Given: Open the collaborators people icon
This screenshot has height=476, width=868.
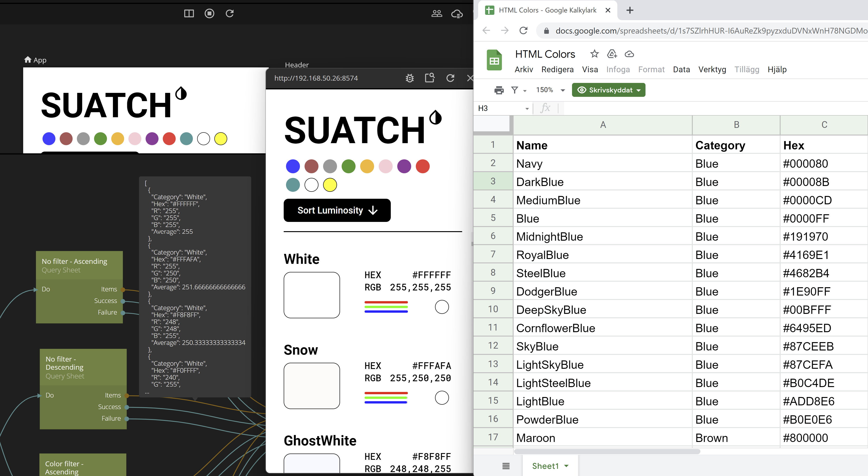Looking at the screenshot, I should coord(437,13).
